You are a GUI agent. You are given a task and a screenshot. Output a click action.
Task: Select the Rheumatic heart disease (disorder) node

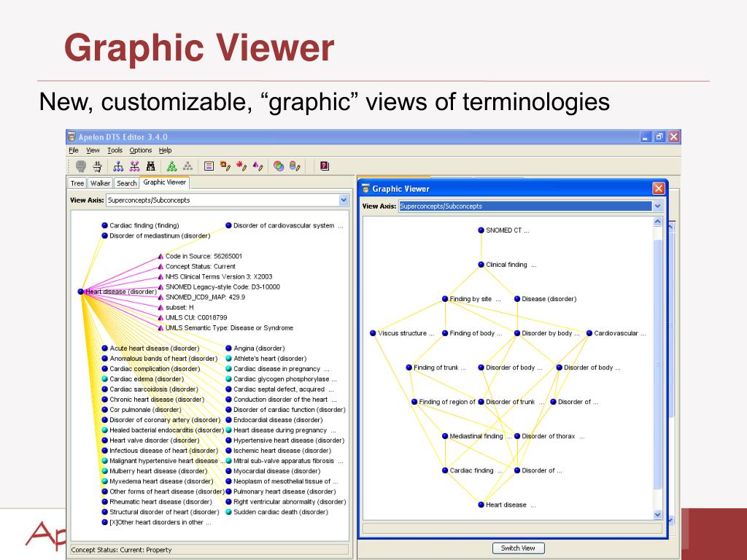click(x=157, y=502)
